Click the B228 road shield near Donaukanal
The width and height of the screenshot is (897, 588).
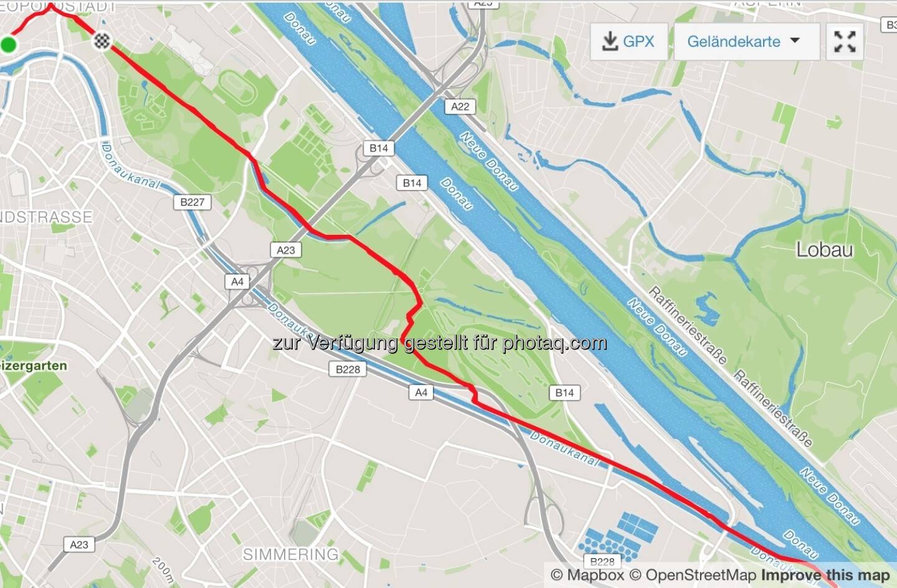(x=348, y=369)
